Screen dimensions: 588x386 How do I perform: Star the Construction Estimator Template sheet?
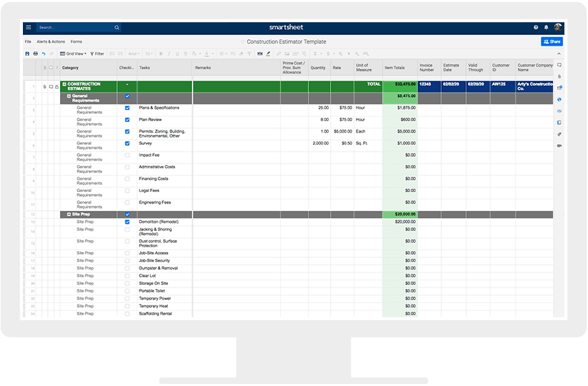[x=243, y=42]
